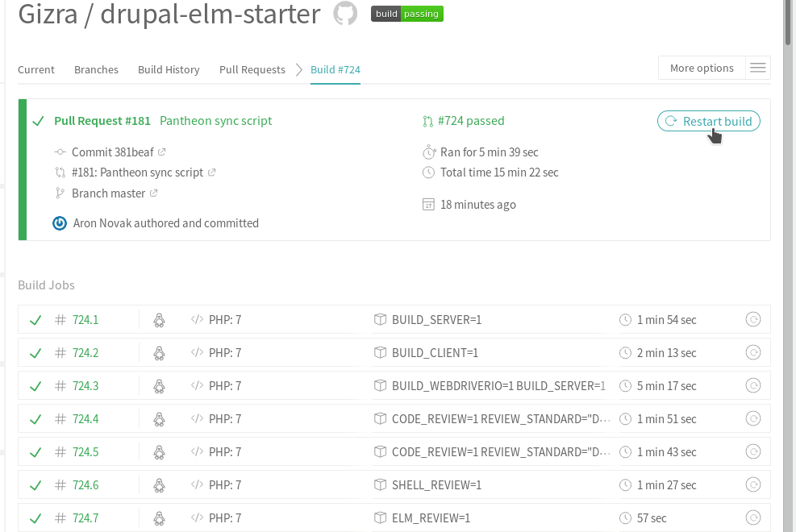Open job 724.2 link

point(85,352)
